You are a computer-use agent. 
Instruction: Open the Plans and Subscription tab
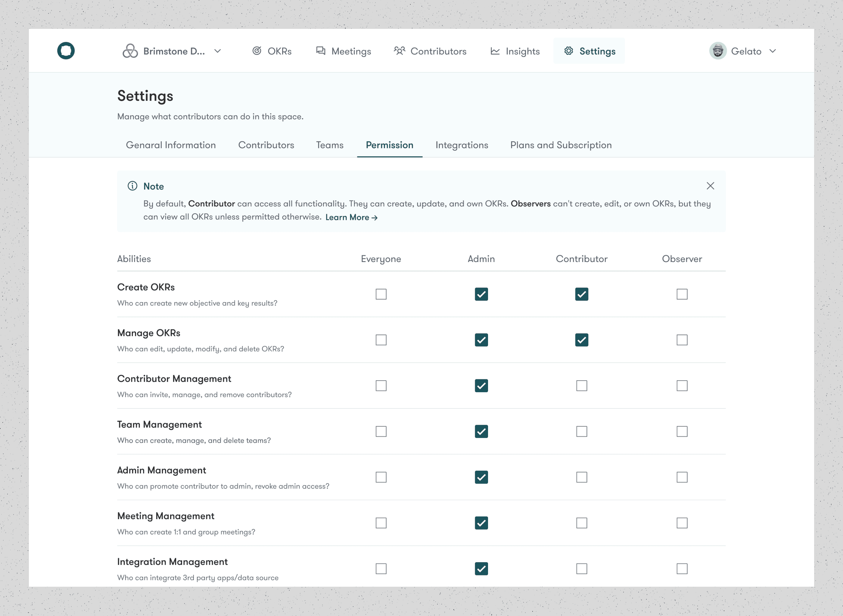(561, 145)
